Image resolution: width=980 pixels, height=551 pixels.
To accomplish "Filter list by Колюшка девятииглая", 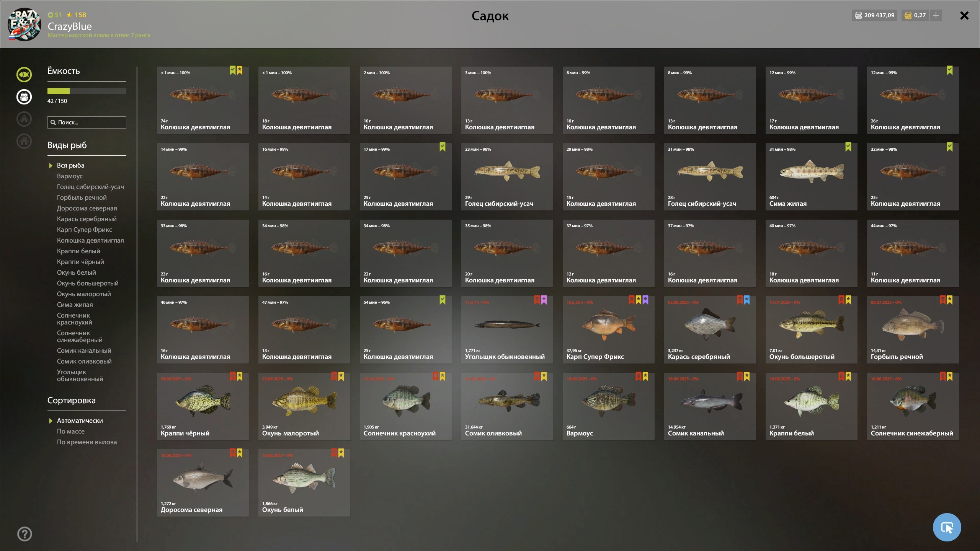I will 90,240.
